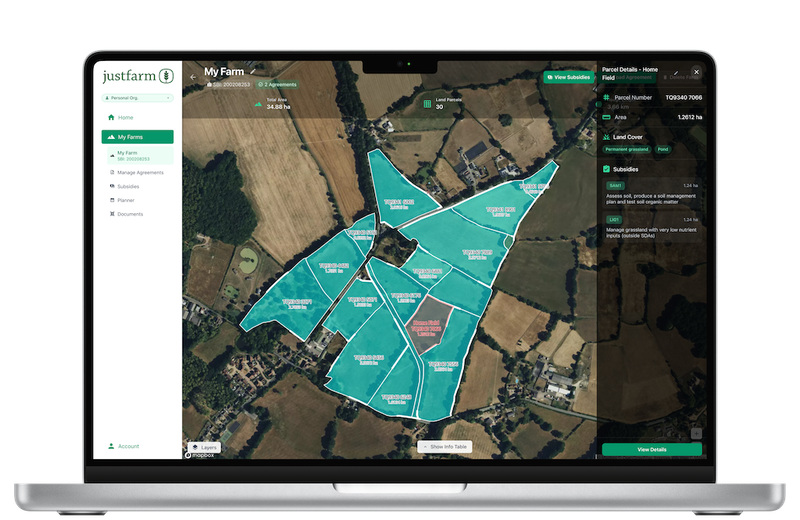Image resolution: width=800 pixels, height=520 pixels.
Task: Click the justfarm wheat logo icon
Action: click(x=165, y=76)
